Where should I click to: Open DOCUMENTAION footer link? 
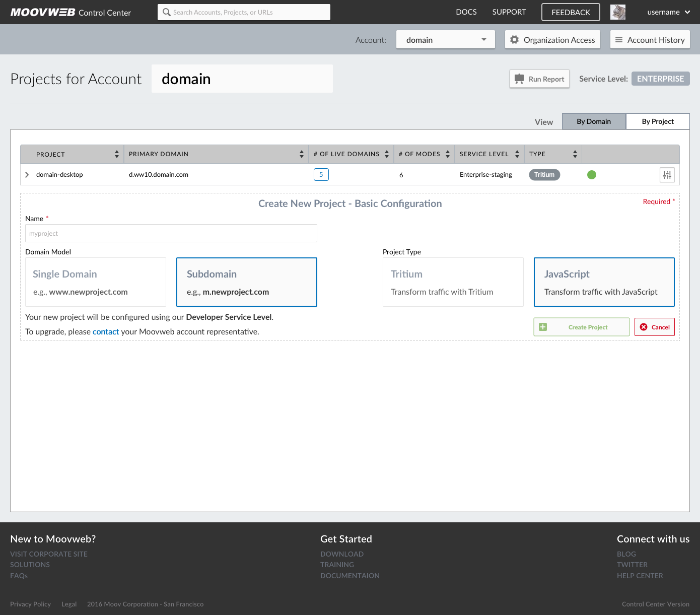click(x=350, y=576)
